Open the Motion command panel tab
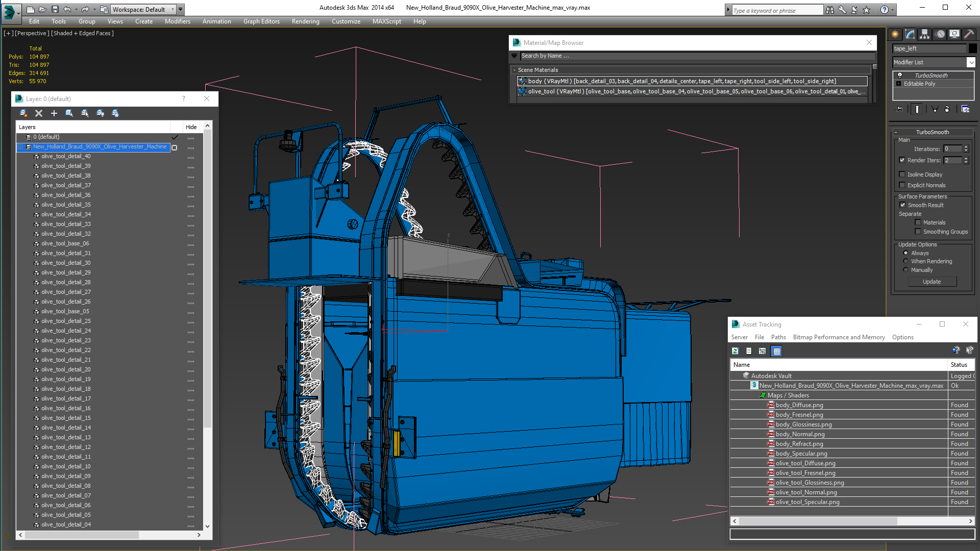 (940, 34)
